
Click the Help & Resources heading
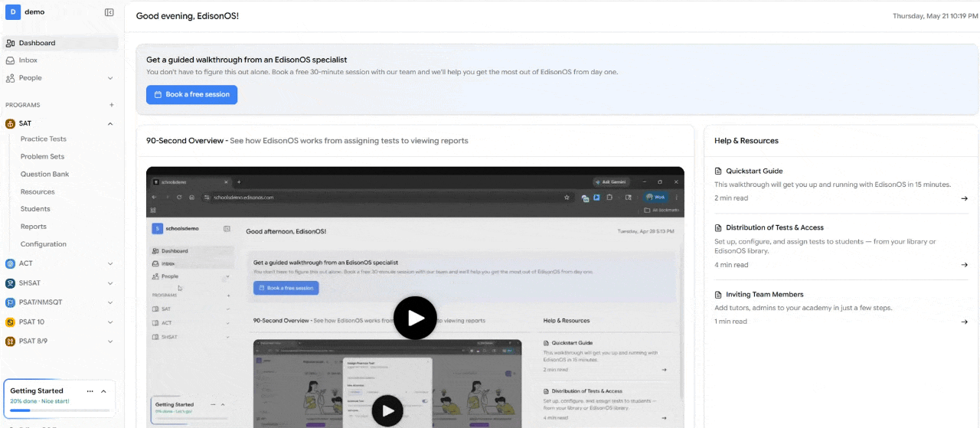[x=746, y=141]
